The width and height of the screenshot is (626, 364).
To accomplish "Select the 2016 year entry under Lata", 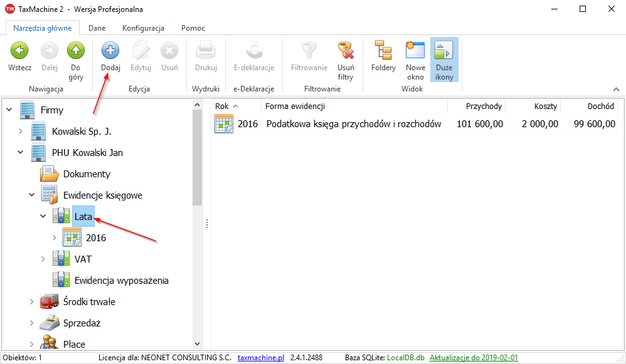I will (97, 237).
